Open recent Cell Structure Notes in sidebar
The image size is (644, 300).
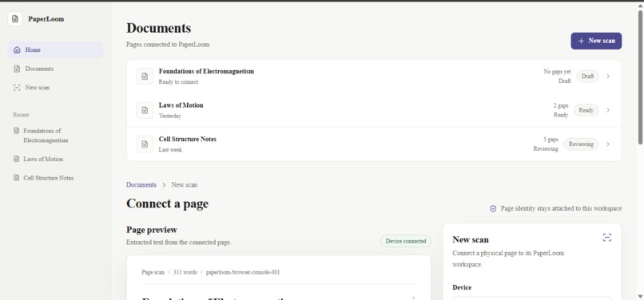55,178
